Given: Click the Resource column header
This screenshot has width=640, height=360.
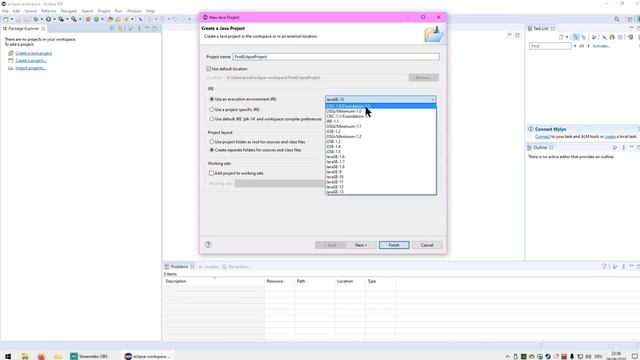Looking at the screenshot, I should pyautogui.click(x=280, y=281).
